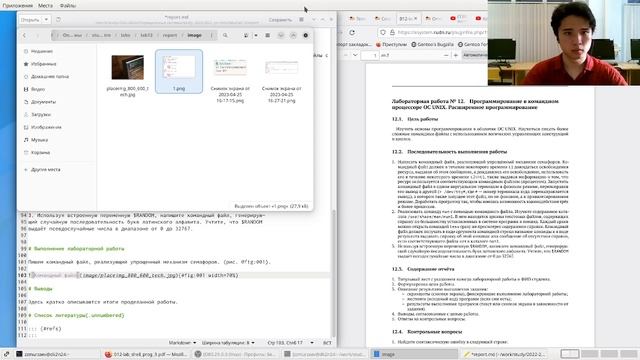Open Pictures (Изображения) in the sidebar
The width and height of the screenshot is (640, 360).
(46, 127)
